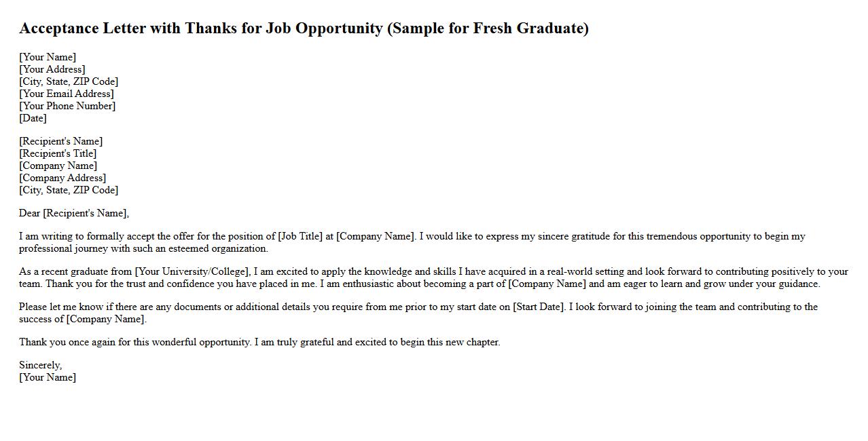868x441 pixels.
Task: Click the word "Sincerely," in the closing
Action: coord(41,365)
